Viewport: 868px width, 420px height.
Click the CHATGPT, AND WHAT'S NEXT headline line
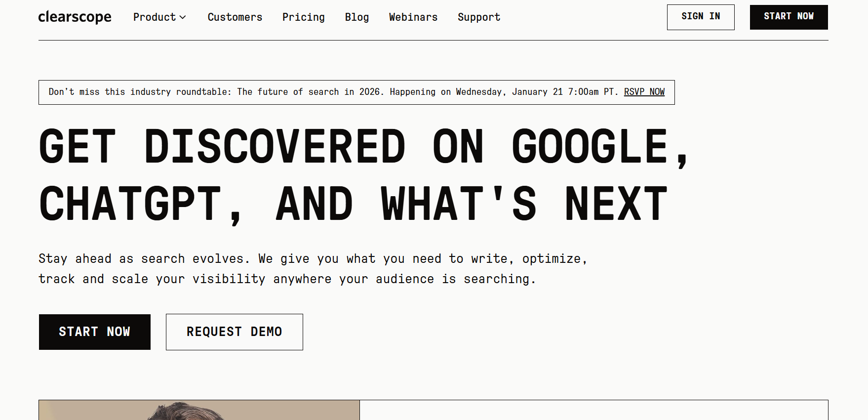pos(353,204)
